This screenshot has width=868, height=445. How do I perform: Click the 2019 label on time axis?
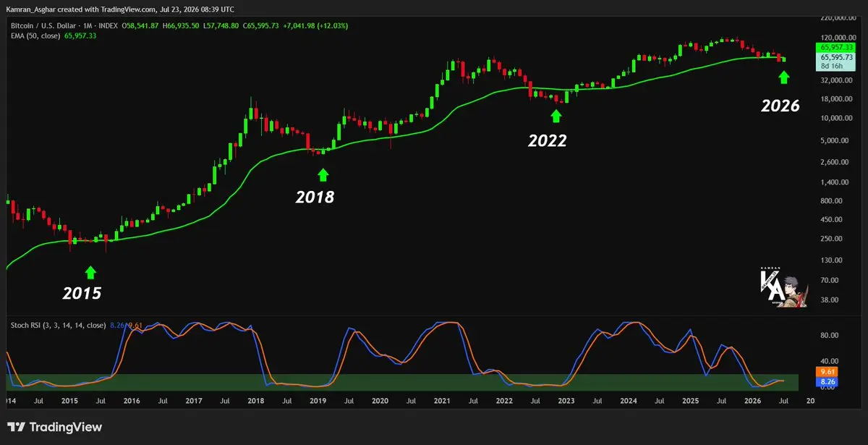[318, 399]
